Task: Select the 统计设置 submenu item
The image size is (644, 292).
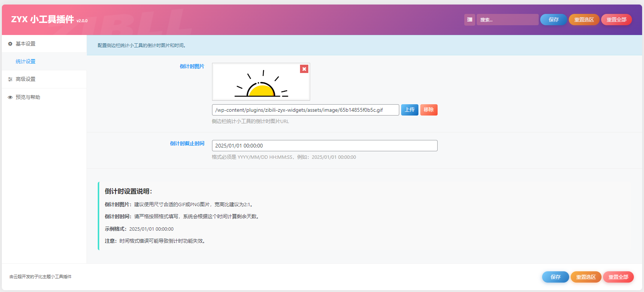Action: point(44,61)
